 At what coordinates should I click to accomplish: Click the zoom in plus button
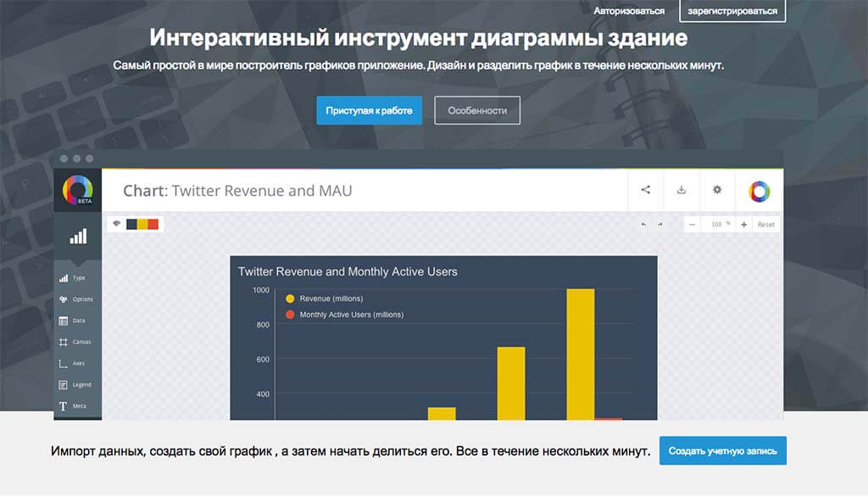coord(743,225)
